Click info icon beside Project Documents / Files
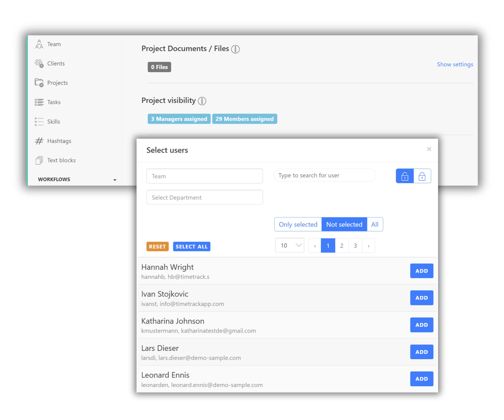This screenshot has height=420, width=504. pyautogui.click(x=235, y=49)
